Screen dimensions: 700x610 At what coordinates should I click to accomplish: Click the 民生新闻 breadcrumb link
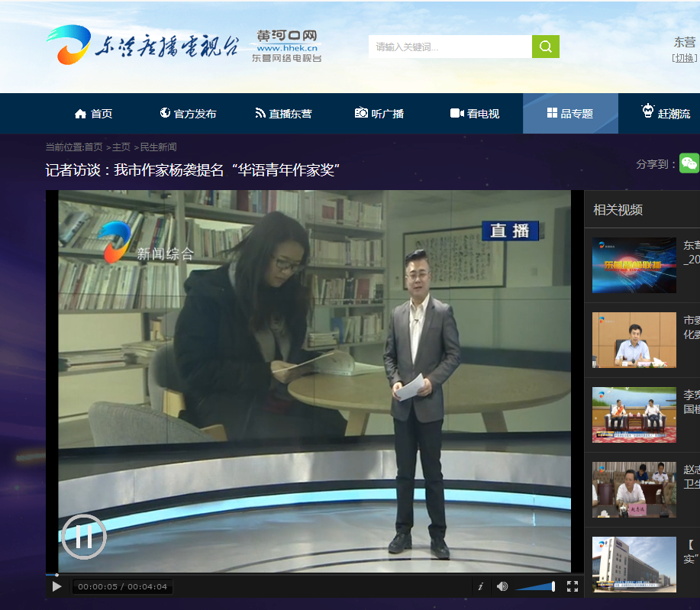[158, 147]
